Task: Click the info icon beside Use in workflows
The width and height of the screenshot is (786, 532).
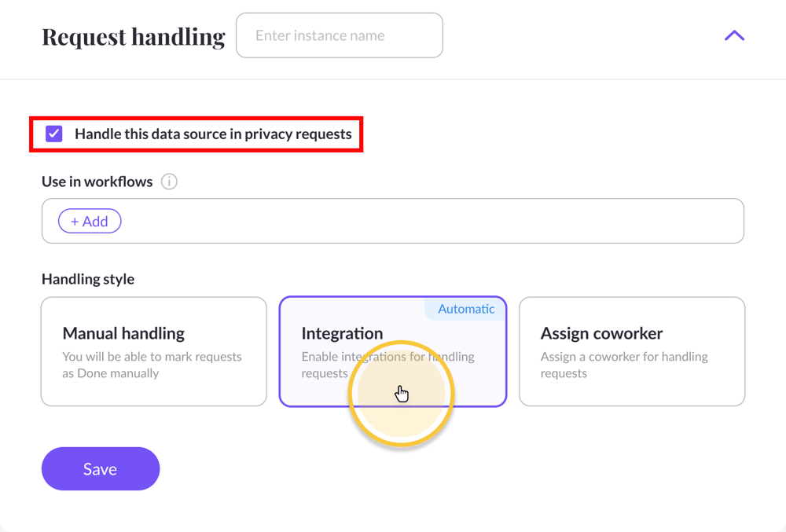Action: (170, 182)
